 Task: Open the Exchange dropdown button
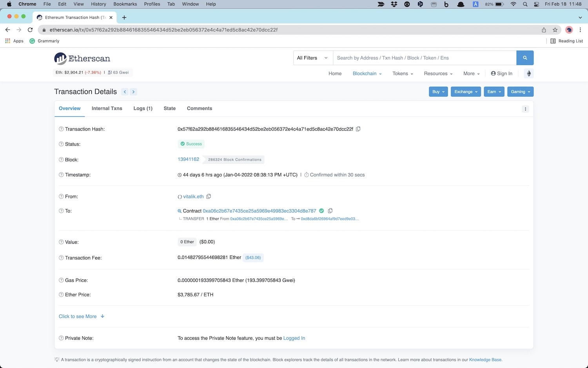[466, 92]
